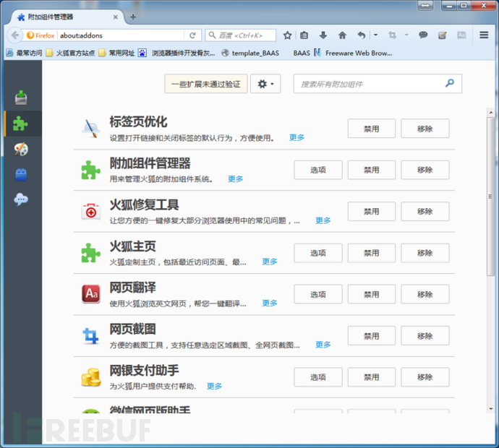Focus the 百度 search box in toolbar
Screen dimensions: 499x448
pos(241,35)
